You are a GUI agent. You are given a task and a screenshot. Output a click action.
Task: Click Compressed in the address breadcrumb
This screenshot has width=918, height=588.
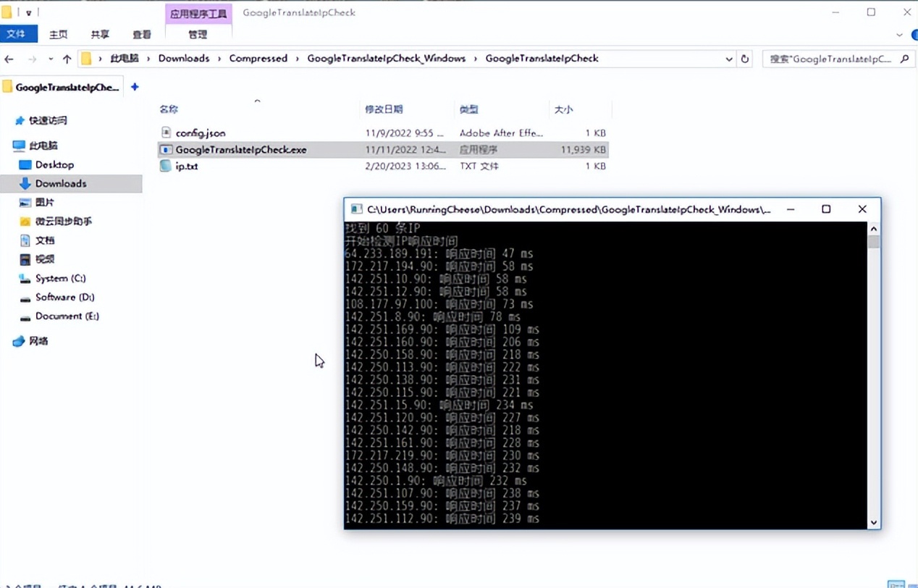tap(258, 59)
